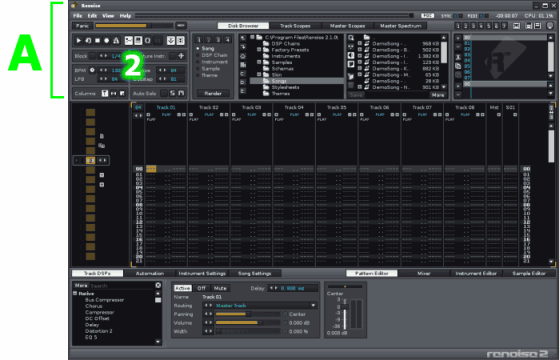Click the M mute icon beside Auto Solo
Screen dimensions: 560x360
tap(181, 93)
